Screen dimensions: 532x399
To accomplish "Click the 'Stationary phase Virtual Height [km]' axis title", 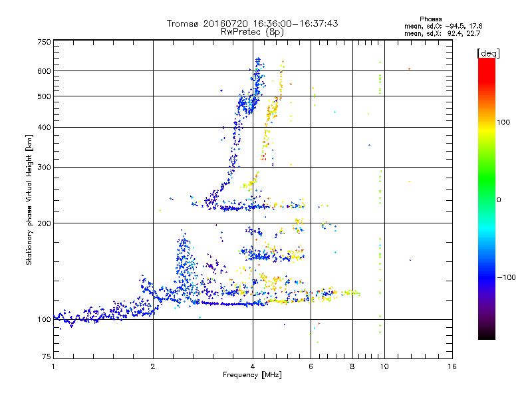I will (x=29, y=199).
